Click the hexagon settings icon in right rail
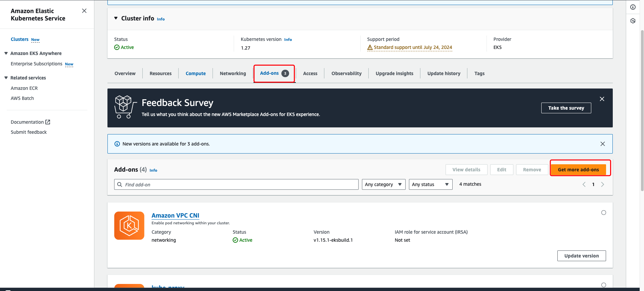This screenshot has width=644, height=291. coord(633,21)
